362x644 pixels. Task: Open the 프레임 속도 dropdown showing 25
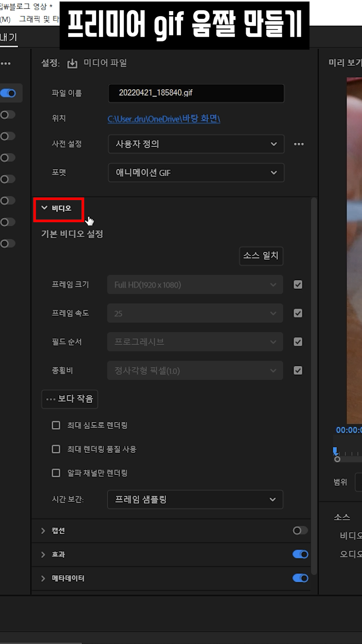coord(195,313)
